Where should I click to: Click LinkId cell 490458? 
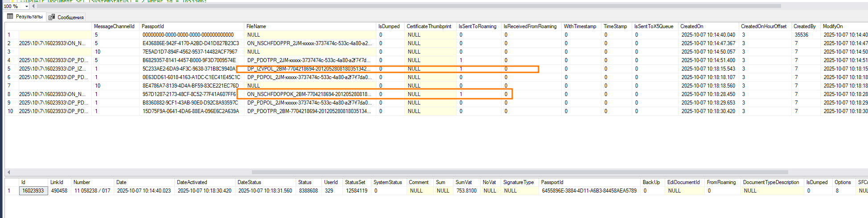(60, 191)
